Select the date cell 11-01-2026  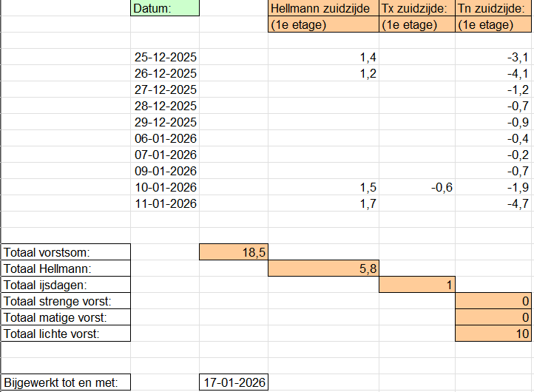click(165, 203)
